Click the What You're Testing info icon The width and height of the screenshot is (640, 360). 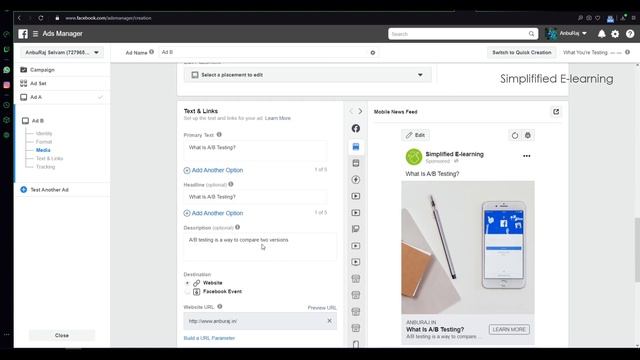point(627,52)
